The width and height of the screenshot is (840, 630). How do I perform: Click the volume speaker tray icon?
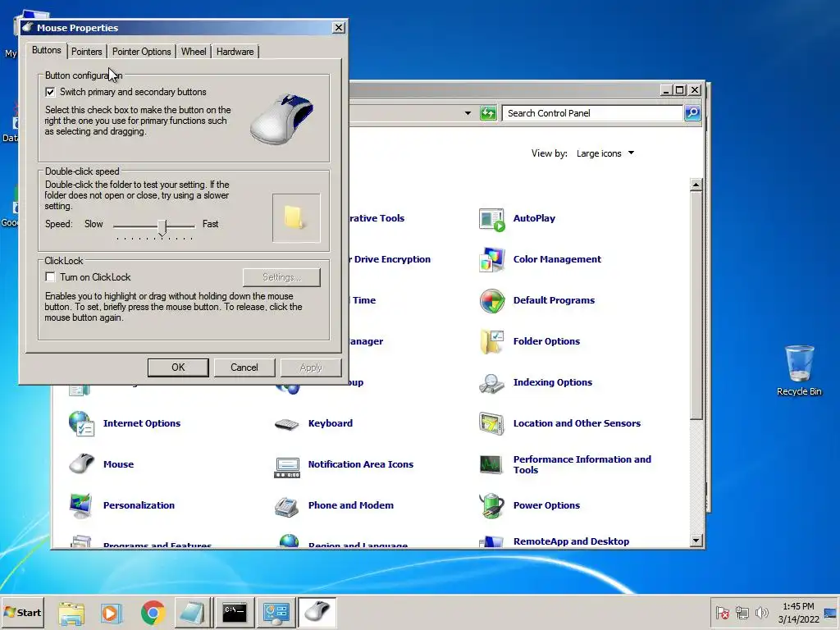(x=761, y=612)
